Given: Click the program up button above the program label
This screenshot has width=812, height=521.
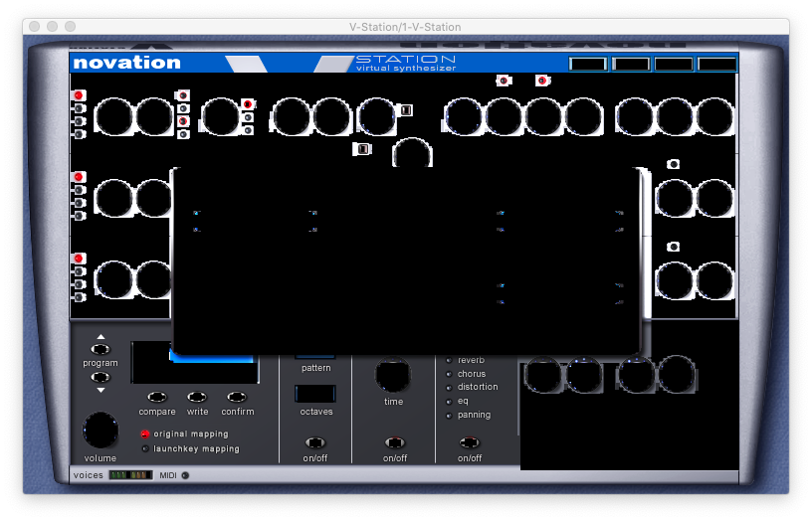Looking at the screenshot, I should tap(101, 349).
